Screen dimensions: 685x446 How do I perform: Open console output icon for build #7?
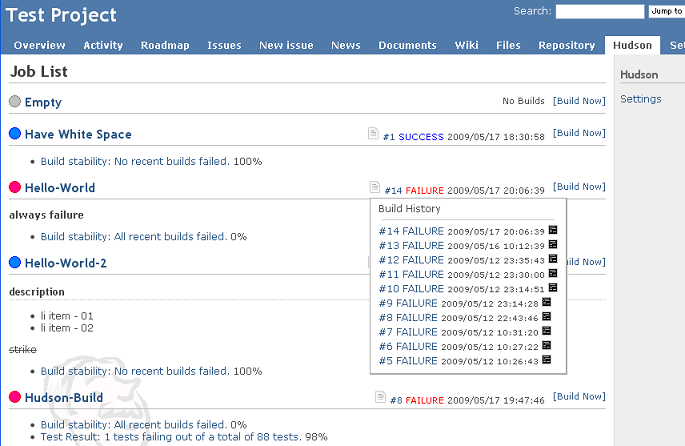(547, 331)
